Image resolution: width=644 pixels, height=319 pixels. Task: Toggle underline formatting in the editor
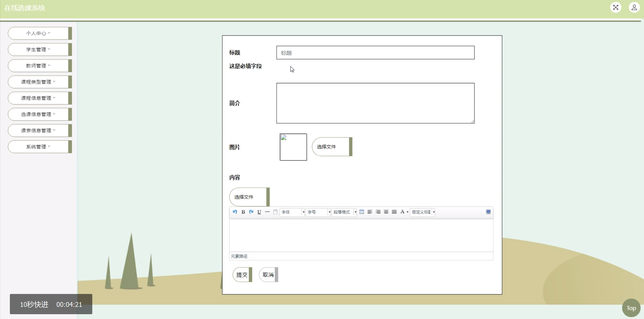pos(259,212)
